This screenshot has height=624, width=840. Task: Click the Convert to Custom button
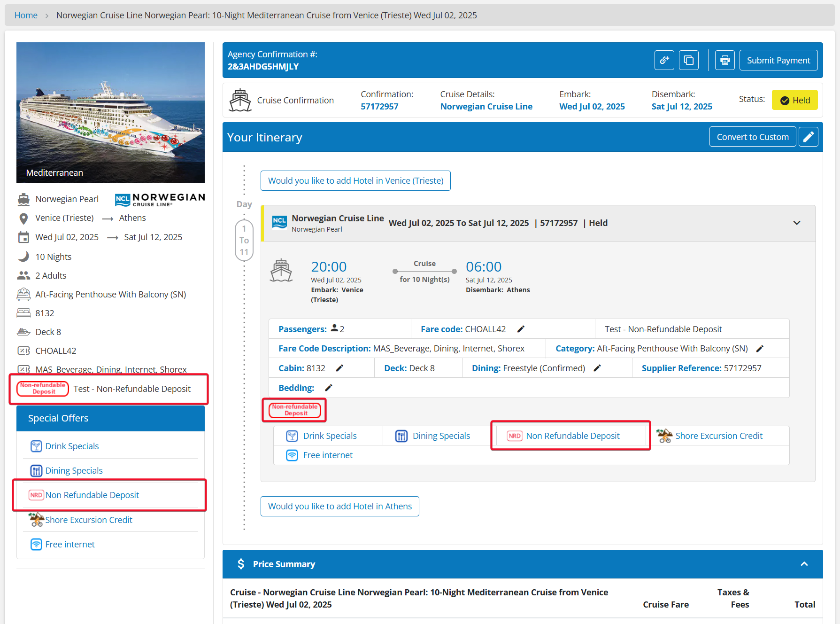point(753,137)
